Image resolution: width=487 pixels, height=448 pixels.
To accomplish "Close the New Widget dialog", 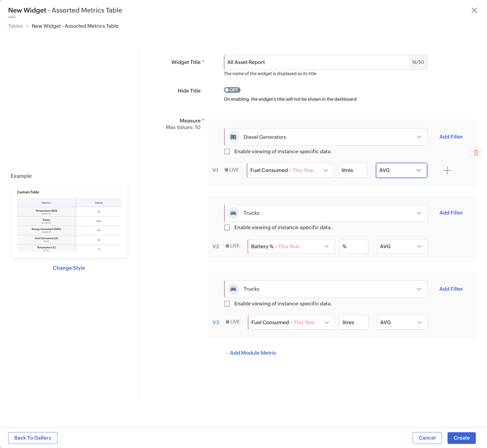I will point(474,10).
